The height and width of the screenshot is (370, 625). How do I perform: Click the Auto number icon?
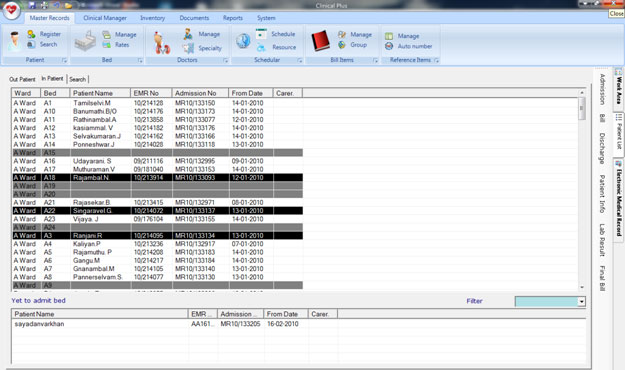click(389, 46)
